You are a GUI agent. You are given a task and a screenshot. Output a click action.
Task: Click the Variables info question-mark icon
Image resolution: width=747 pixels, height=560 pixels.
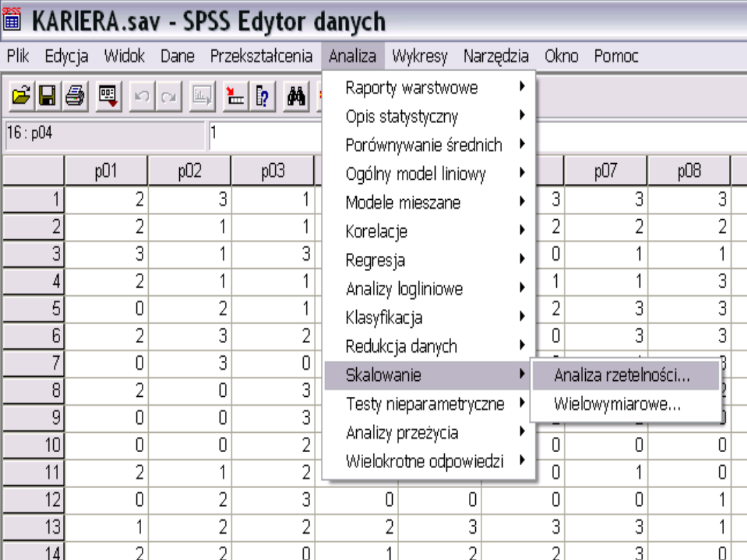click(x=262, y=97)
